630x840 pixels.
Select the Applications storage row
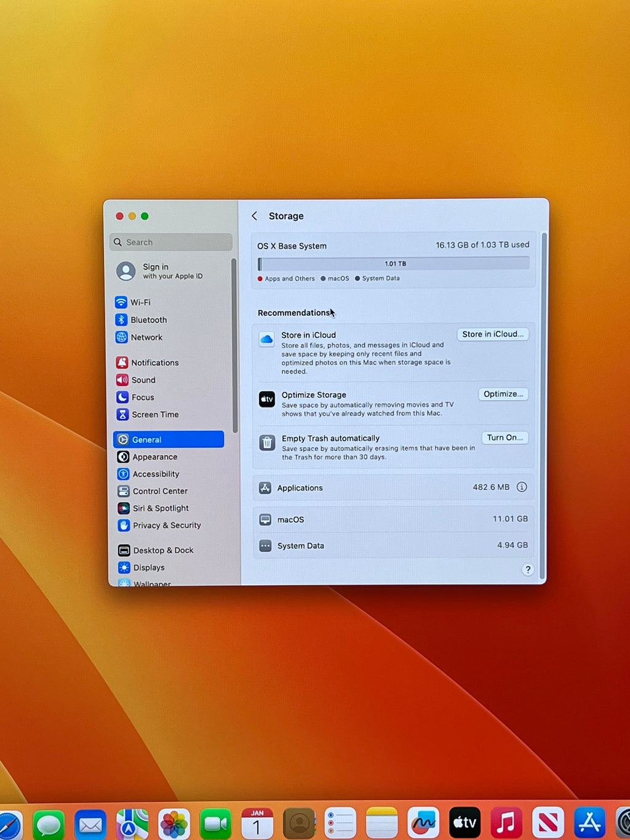pos(394,487)
